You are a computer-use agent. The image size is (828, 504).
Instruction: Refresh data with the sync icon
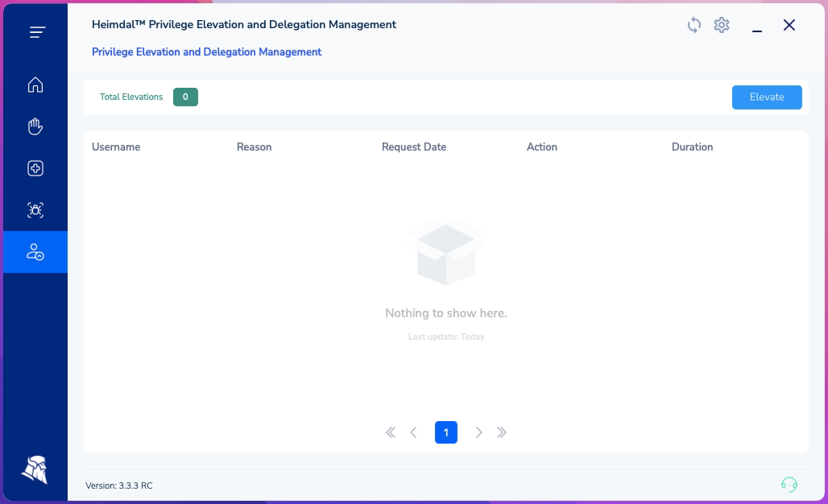coord(693,25)
